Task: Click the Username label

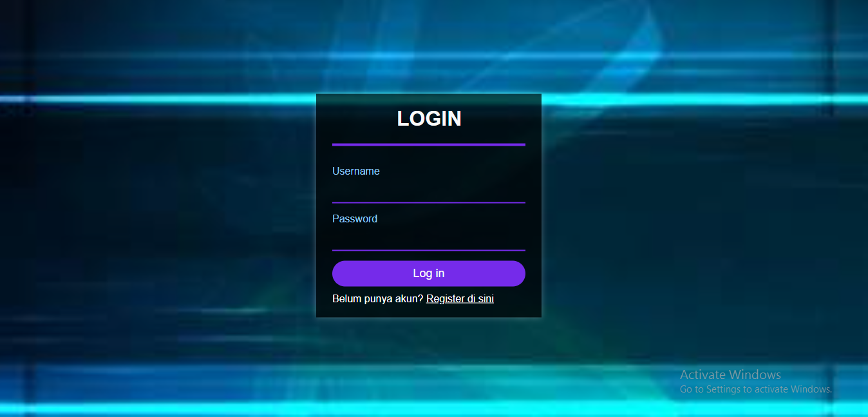Action: [x=356, y=171]
